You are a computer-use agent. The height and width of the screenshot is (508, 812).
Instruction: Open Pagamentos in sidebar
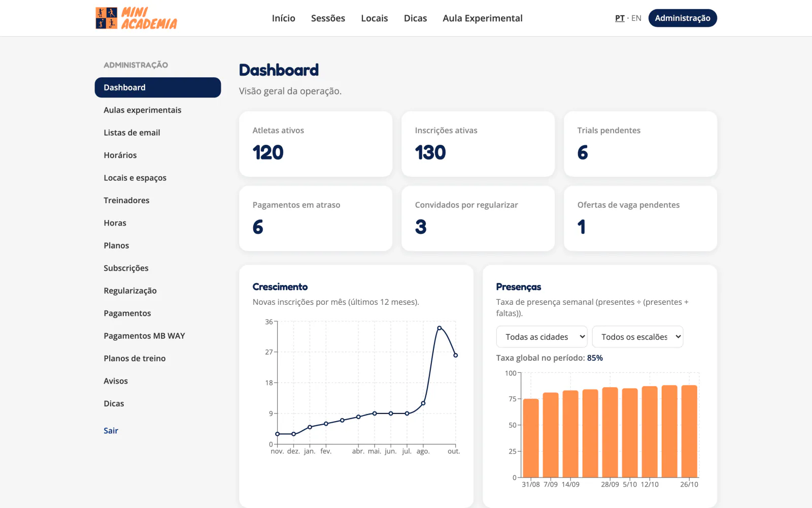158,313
